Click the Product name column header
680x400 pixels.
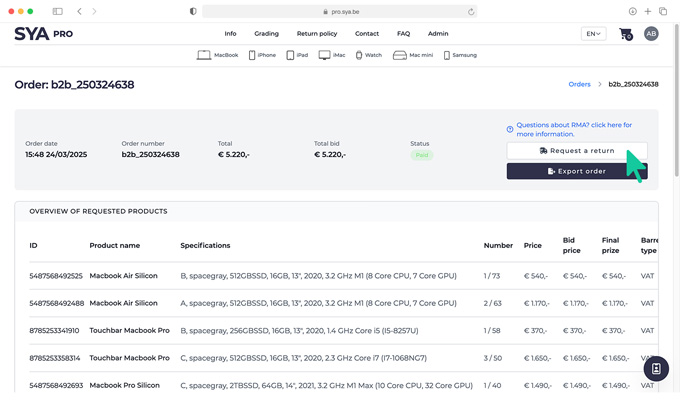[x=114, y=245]
